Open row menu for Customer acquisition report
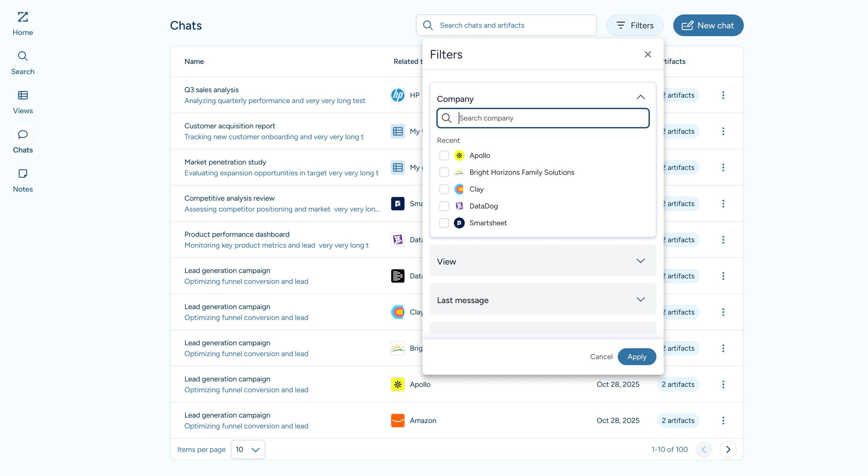868x476 pixels. (723, 131)
